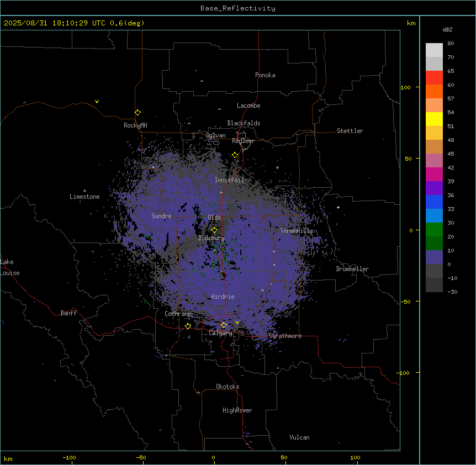The image size is (476, 465).
Task: Click the Banff label
Action: pyautogui.click(x=68, y=313)
